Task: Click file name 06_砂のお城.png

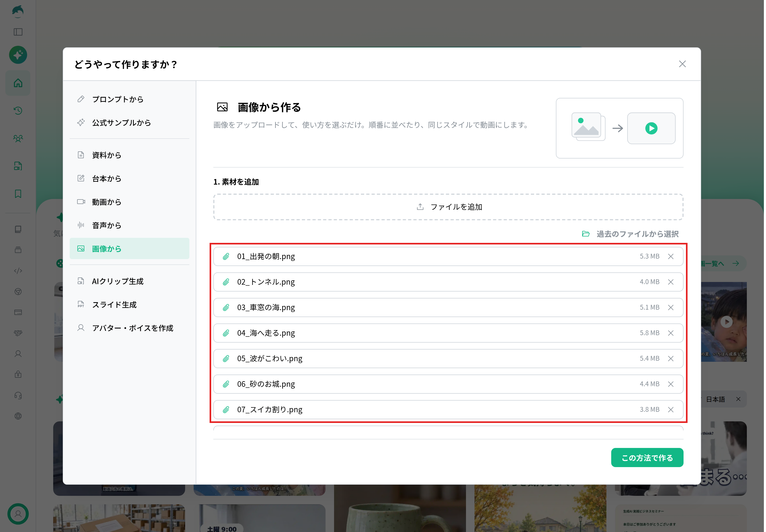Action: 266,384
